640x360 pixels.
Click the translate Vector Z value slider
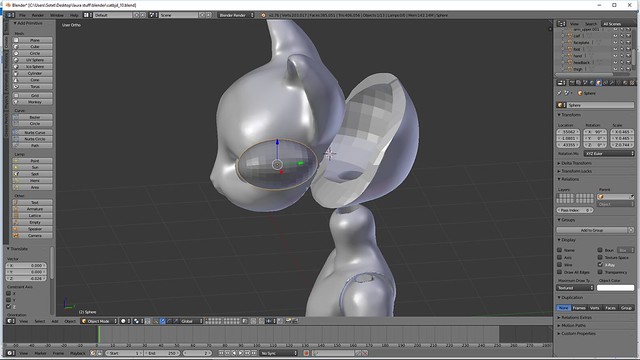[26, 278]
